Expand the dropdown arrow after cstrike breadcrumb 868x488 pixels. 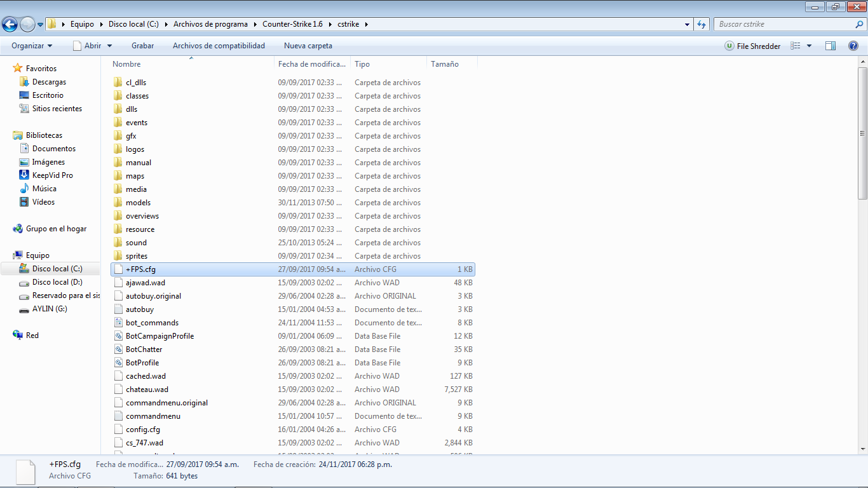[367, 24]
